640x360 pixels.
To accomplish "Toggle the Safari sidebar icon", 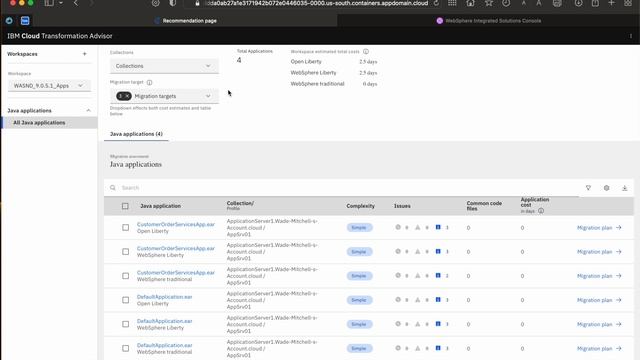I will (49, 3).
